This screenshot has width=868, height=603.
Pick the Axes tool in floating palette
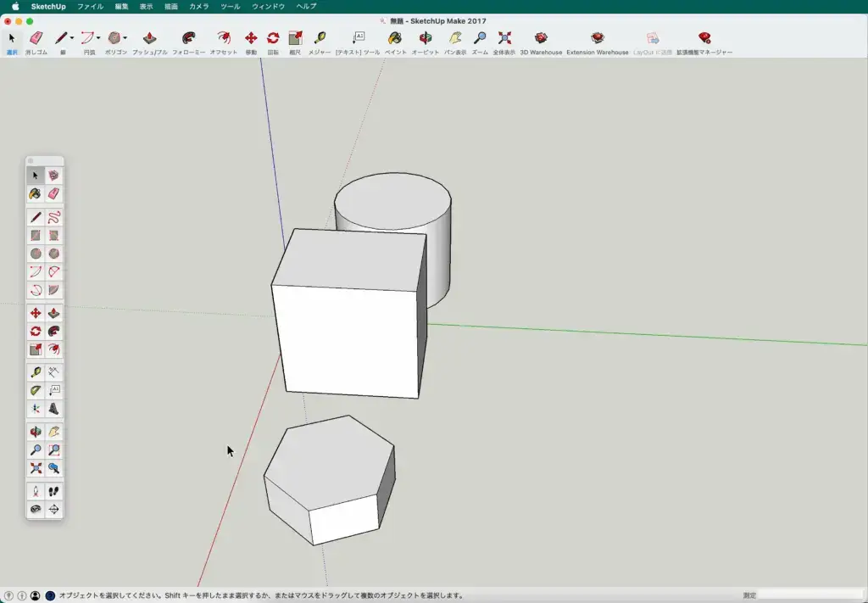(36, 409)
